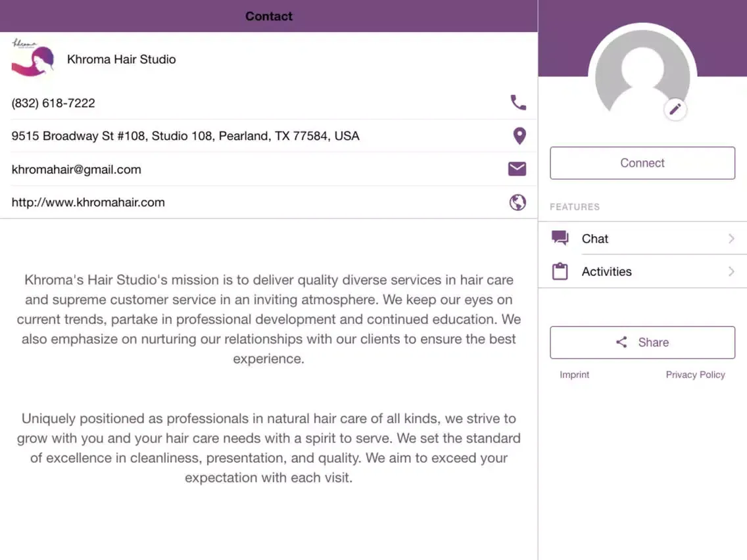Open the Privacy Policy link
This screenshot has width=747, height=560.
695,375
